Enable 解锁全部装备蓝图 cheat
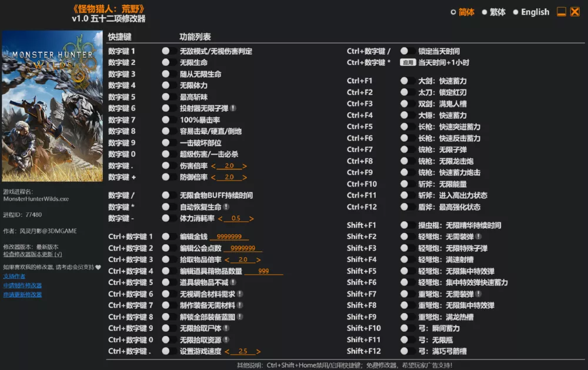 (x=166, y=316)
